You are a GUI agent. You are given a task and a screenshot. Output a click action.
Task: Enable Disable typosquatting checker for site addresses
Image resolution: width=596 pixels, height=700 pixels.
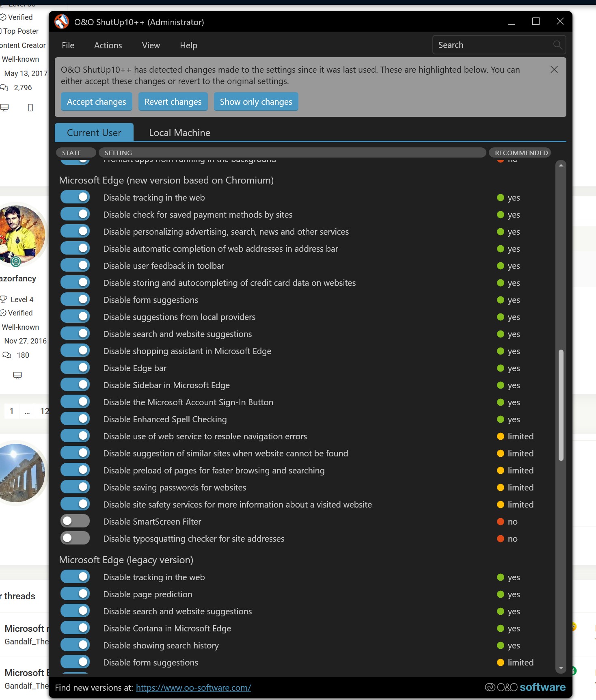pyautogui.click(x=75, y=538)
